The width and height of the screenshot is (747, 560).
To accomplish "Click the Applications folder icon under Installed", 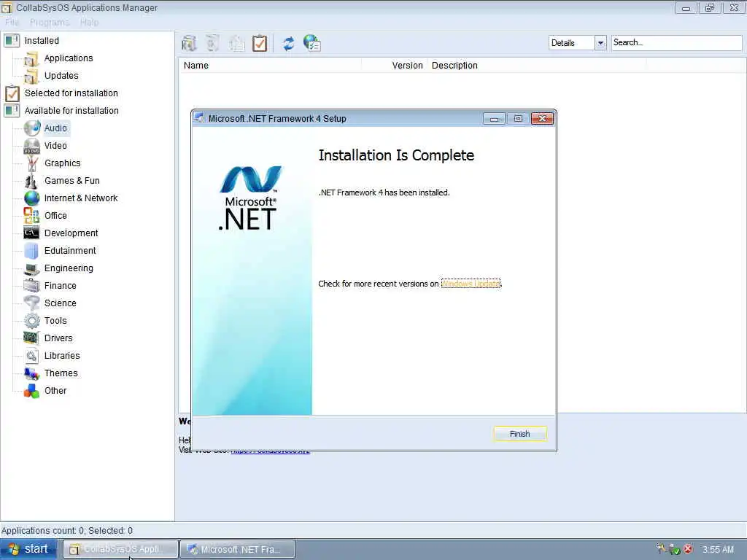I will click(x=31, y=58).
